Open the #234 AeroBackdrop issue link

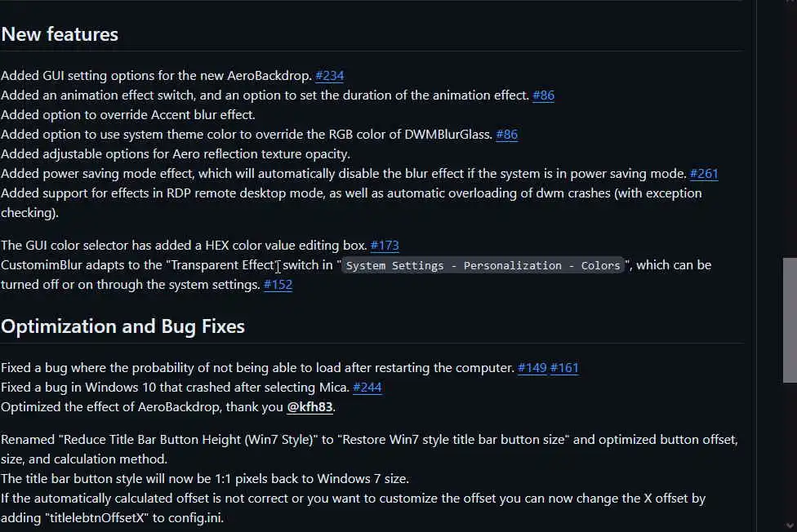tap(329, 76)
